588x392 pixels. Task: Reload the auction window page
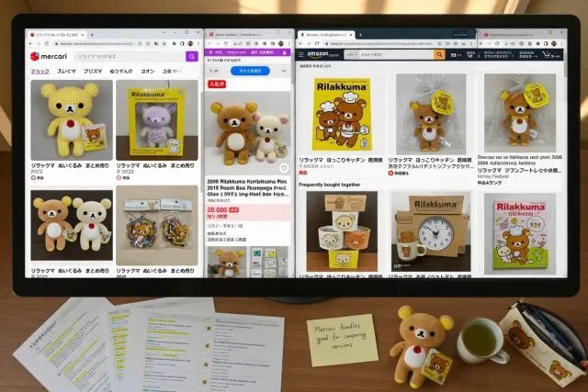click(x=225, y=43)
